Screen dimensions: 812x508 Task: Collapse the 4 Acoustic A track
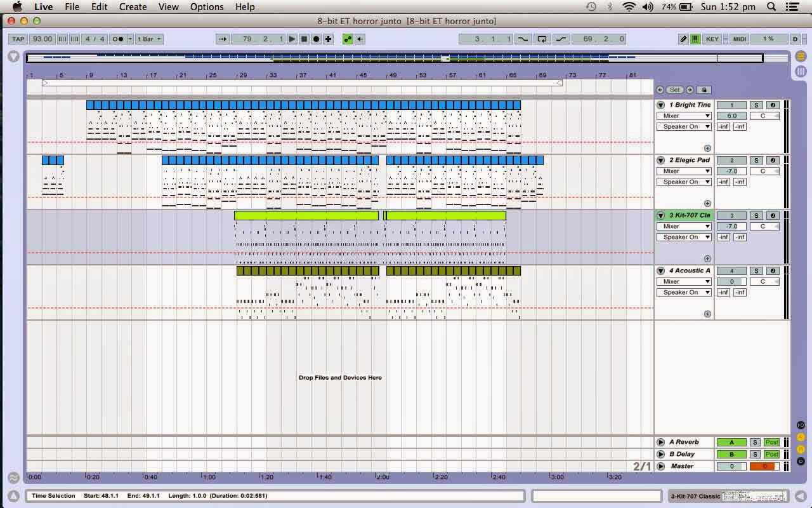pos(660,271)
